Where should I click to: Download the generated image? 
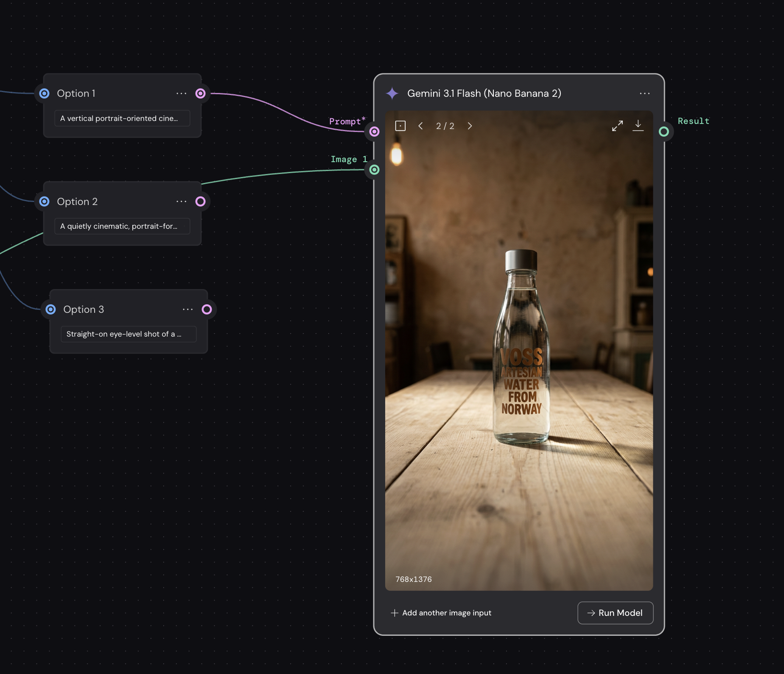[x=638, y=126]
